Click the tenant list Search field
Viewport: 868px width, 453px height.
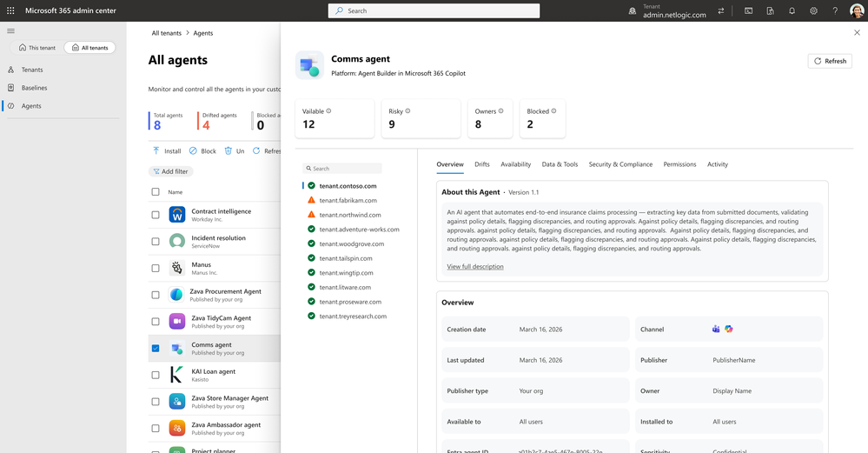click(342, 169)
